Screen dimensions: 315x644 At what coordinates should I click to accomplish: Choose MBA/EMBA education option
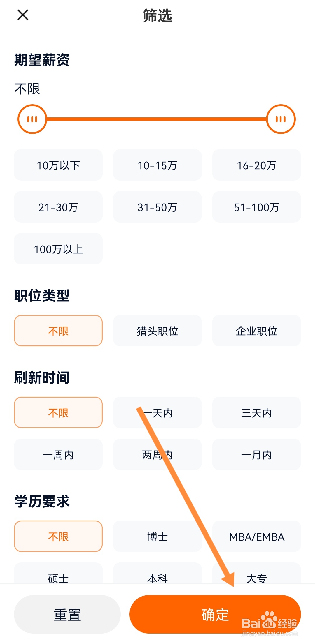coord(257,537)
